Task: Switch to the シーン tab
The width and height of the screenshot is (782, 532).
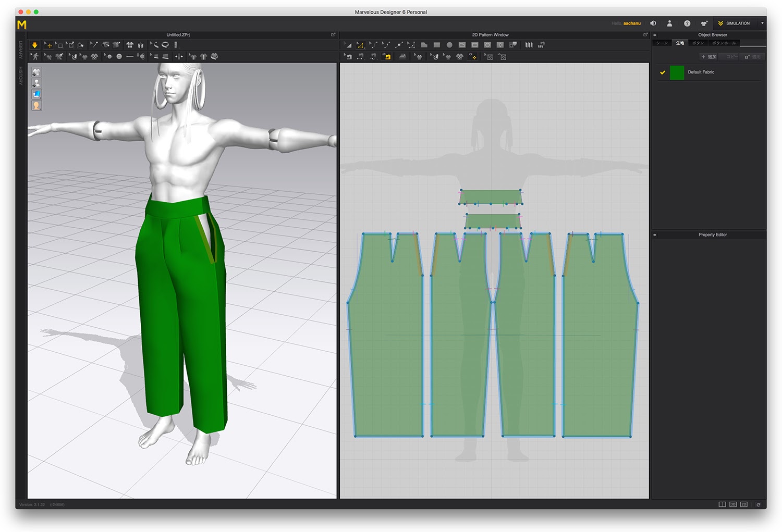Action: (662, 43)
